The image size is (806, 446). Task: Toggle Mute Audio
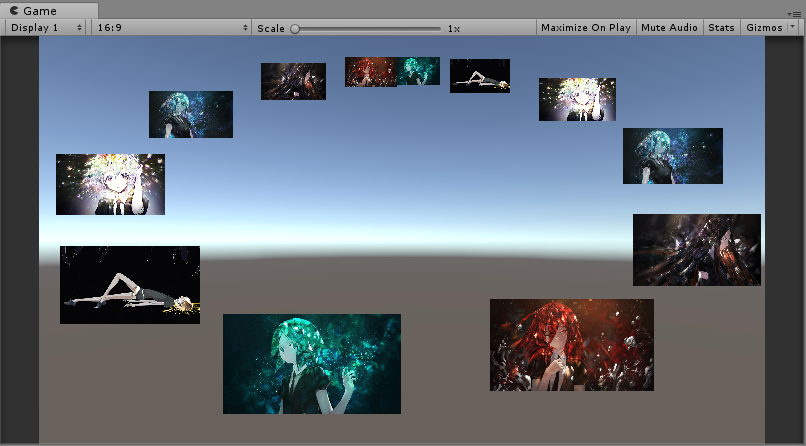[669, 28]
